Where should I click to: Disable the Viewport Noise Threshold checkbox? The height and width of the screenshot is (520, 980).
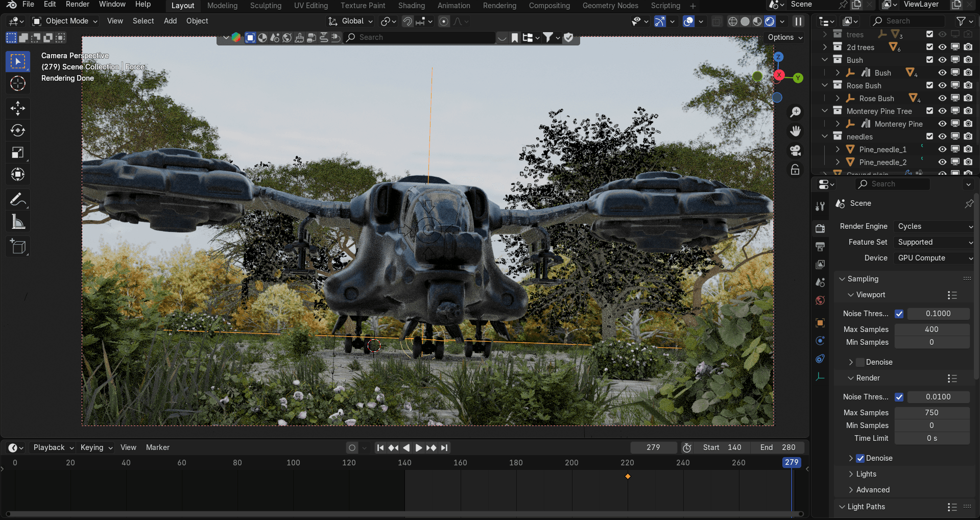point(899,314)
